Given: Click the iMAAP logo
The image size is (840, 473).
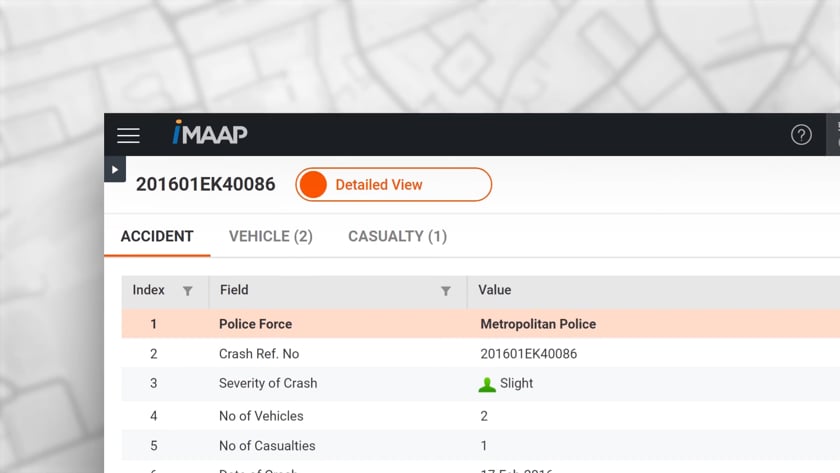Looking at the screenshot, I should click(209, 133).
